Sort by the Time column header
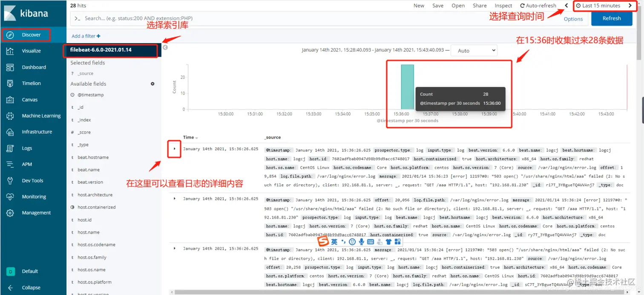 tap(190, 137)
